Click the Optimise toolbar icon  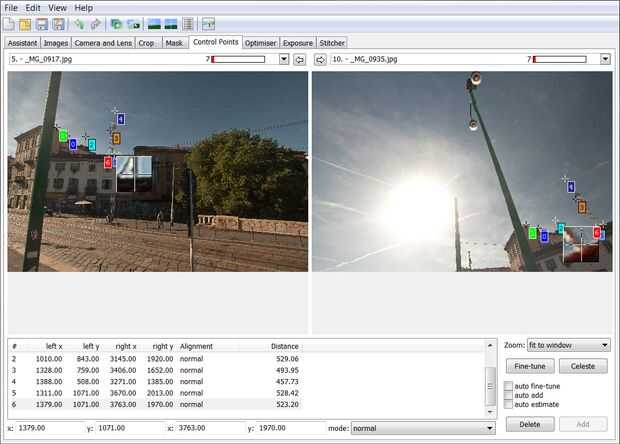(208, 25)
